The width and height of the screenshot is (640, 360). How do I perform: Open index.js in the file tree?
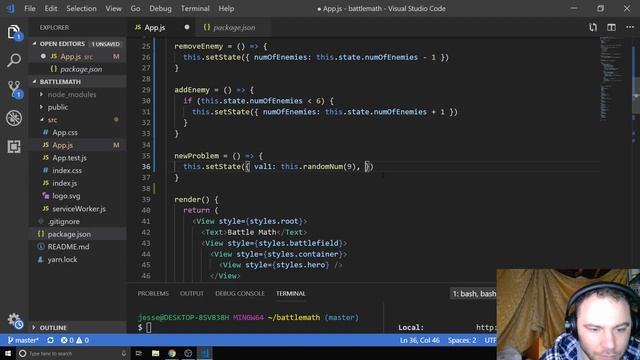point(78,183)
